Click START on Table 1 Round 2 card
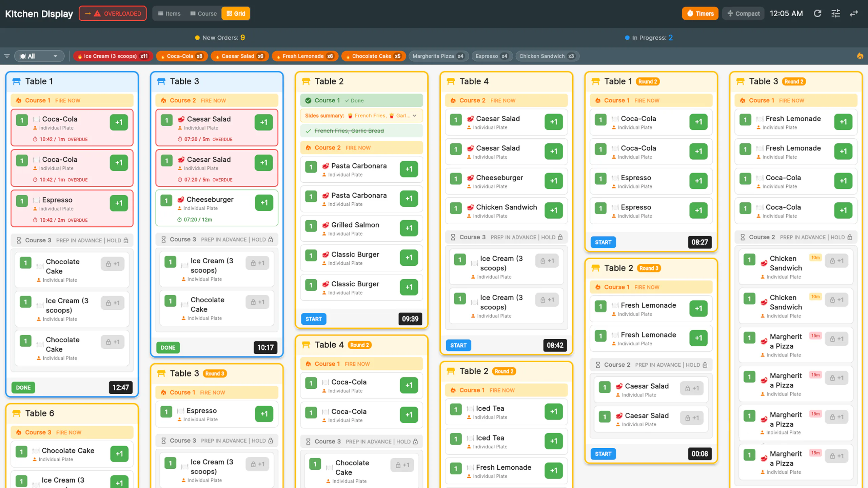The image size is (868, 488). 603,242
